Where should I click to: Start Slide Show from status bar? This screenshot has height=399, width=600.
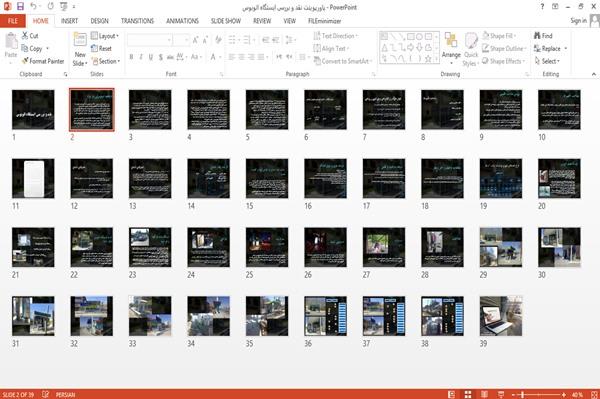(501, 394)
